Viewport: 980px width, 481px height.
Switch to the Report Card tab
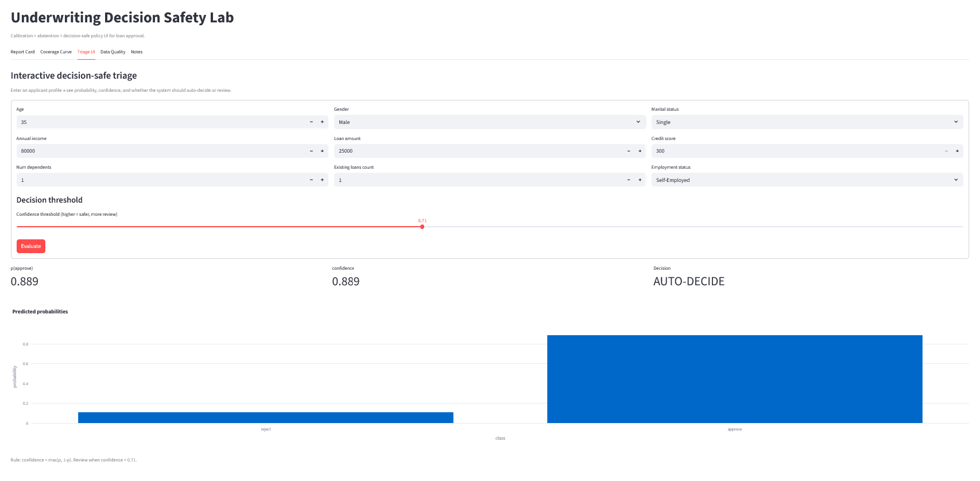(22, 52)
